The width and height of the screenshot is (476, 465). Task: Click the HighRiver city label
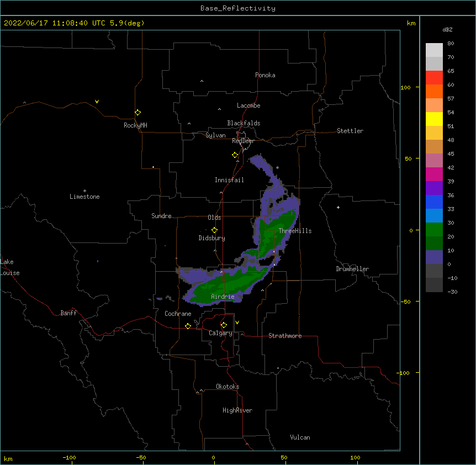(237, 410)
